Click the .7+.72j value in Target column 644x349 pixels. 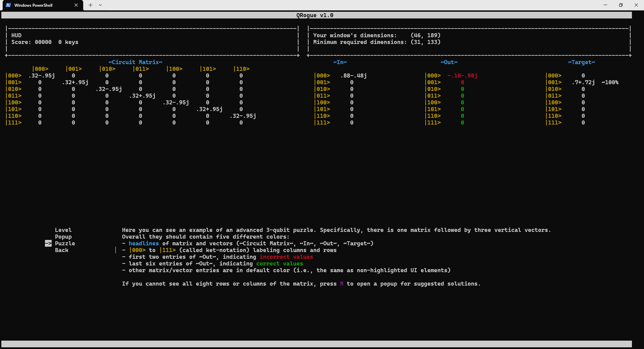point(583,82)
